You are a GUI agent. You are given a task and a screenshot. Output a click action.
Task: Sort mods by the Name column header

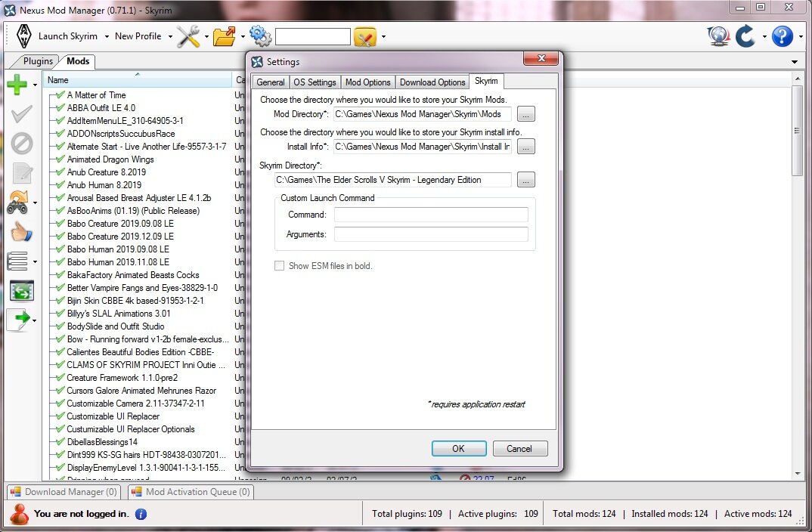(x=138, y=80)
